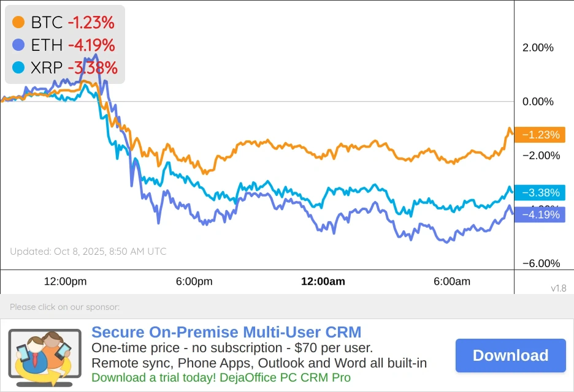Click the orange BTC legend dot

click(x=18, y=23)
